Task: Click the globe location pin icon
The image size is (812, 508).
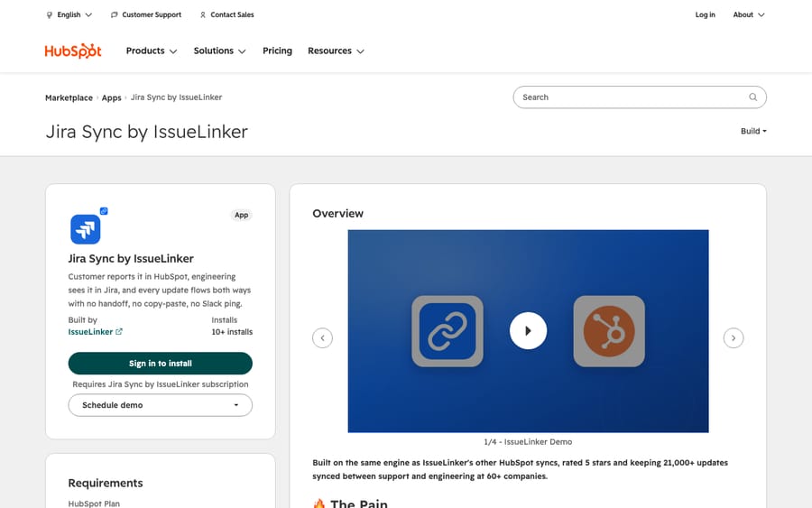Action: 50,15
